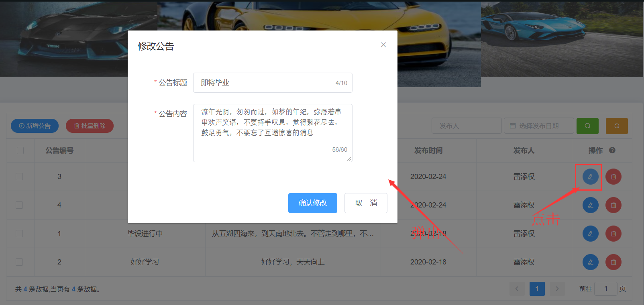Check the checkbox for row number 1
This screenshot has width=644, height=305.
pyautogui.click(x=19, y=234)
